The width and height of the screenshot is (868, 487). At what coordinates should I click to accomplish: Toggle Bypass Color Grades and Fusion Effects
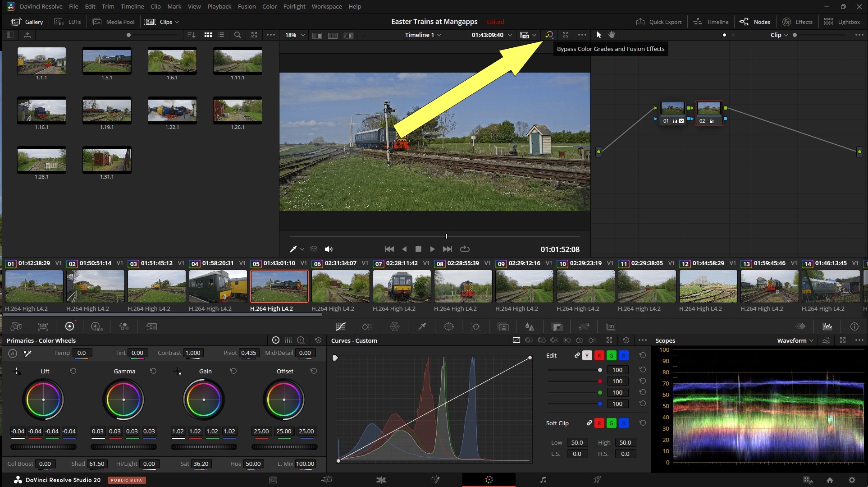[549, 35]
